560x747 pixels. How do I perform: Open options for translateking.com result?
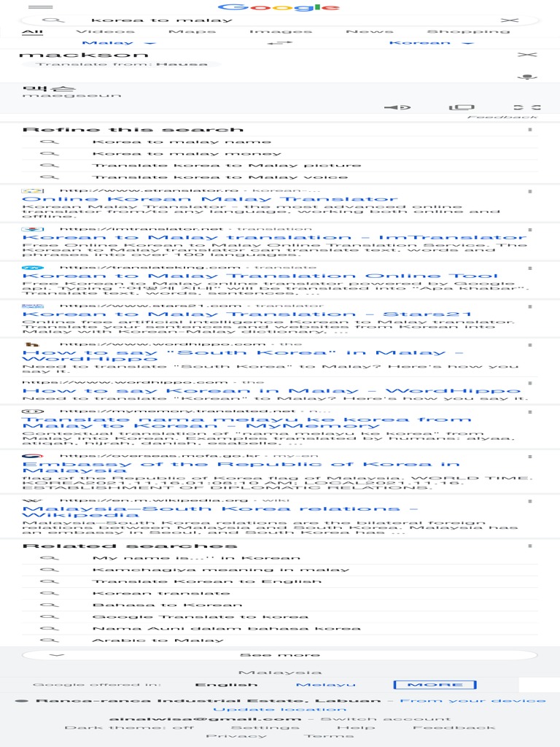[x=530, y=268]
